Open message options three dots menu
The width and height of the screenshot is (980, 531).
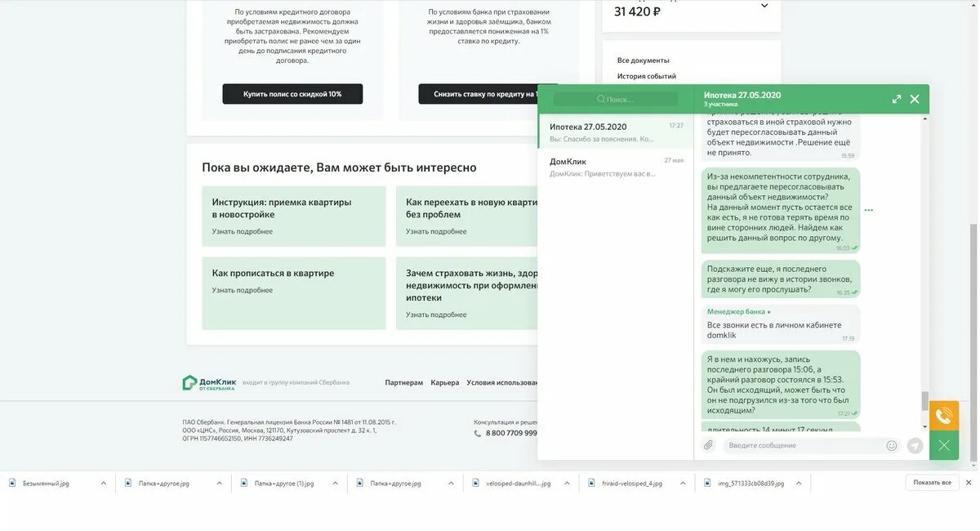click(x=869, y=210)
